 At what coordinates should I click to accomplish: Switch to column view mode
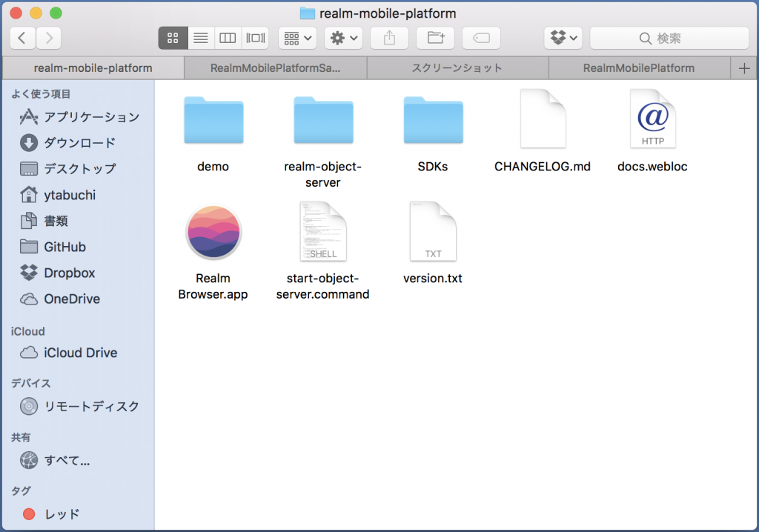(x=228, y=38)
